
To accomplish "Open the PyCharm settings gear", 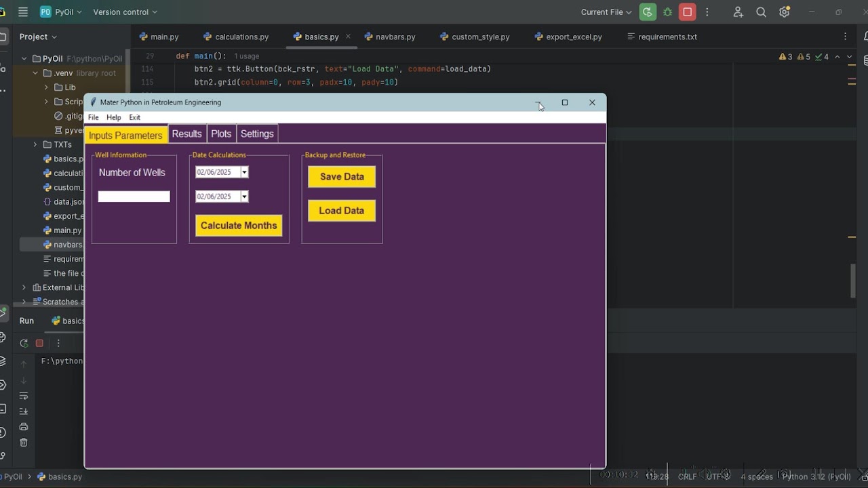I will point(785,12).
